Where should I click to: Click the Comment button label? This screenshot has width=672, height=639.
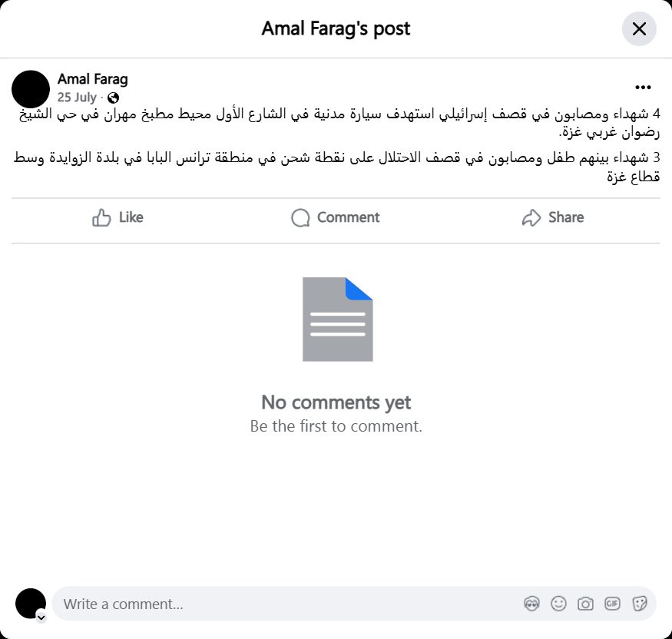tap(349, 217)
